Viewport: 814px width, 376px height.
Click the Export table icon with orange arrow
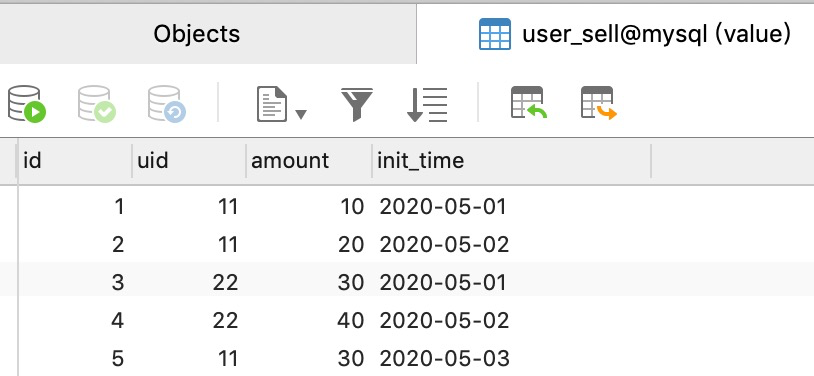tap(599, 103)
